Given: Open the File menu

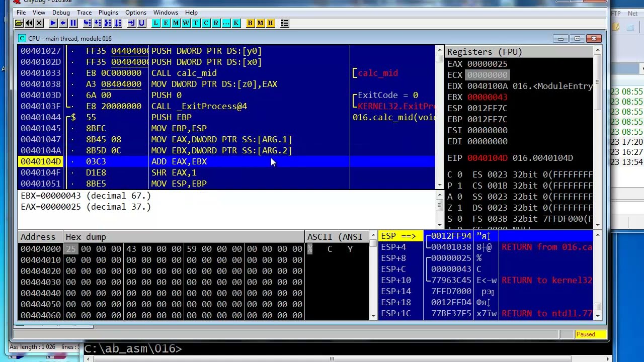Looking at the screenshot, I should (x=21, y=13).
